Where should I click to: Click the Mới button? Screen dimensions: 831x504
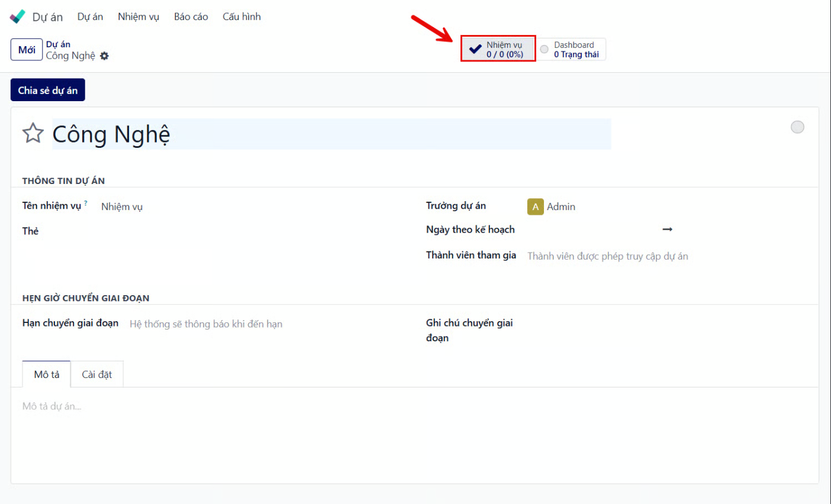pyautogui.click(x=27, y=50)
